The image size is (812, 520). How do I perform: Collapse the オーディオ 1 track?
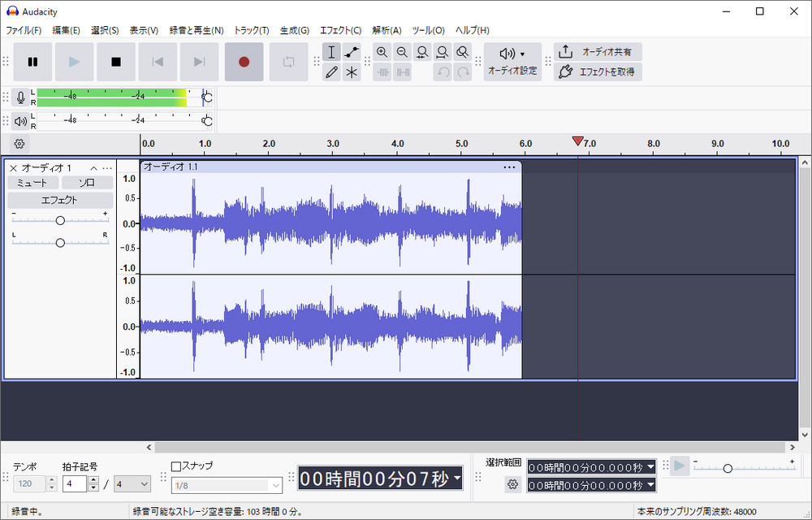pos(93,168)
